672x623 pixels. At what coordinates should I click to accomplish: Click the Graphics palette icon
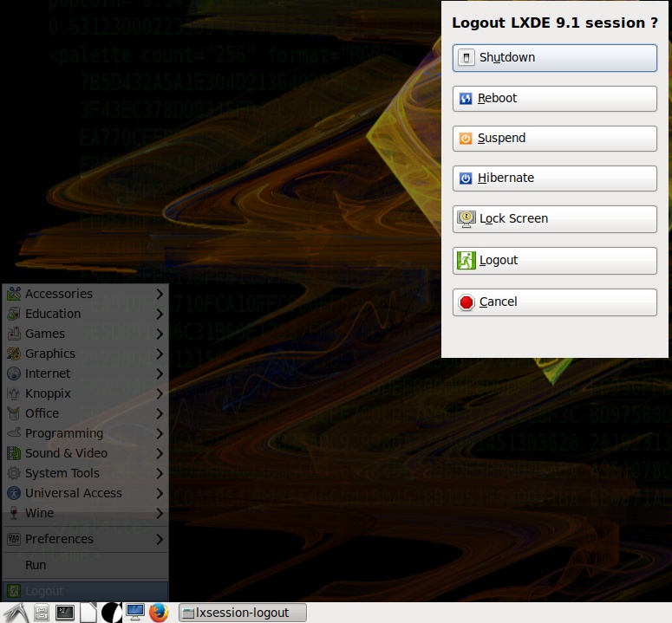(14, 354)
